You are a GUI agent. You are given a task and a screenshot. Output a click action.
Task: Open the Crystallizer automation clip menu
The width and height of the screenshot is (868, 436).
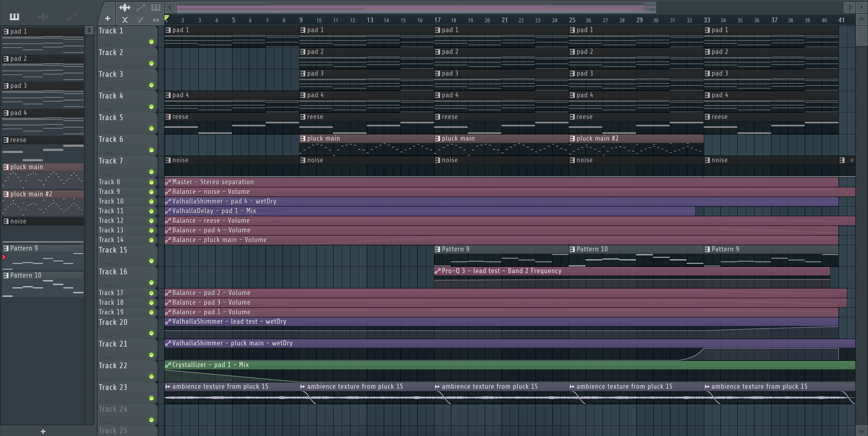(x=168, y=365)
